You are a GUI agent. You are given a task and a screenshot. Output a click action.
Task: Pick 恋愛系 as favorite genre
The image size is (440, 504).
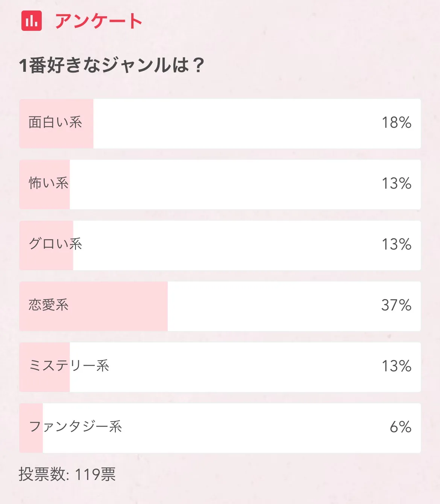[49, 305]
